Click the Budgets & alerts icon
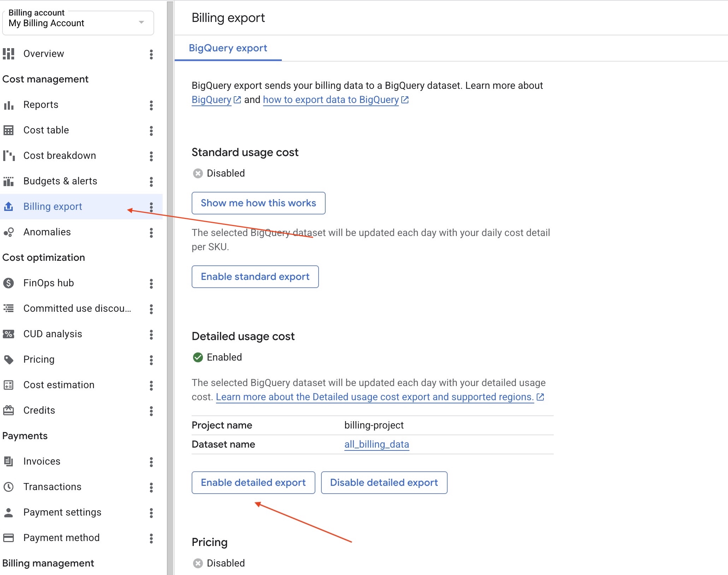 pos(8,181)
